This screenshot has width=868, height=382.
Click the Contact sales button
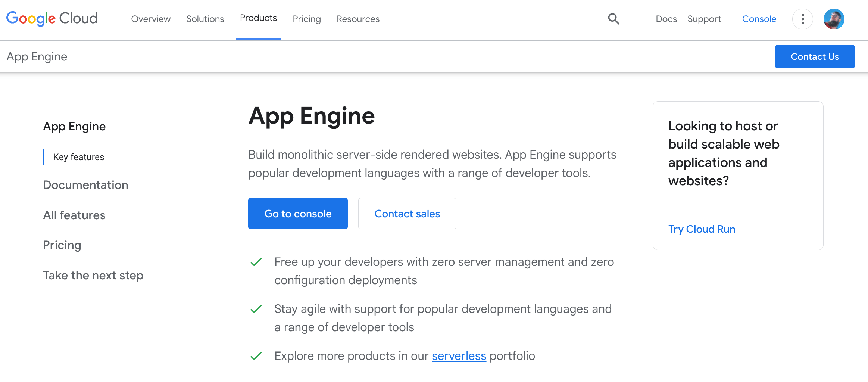coord(407,213)
